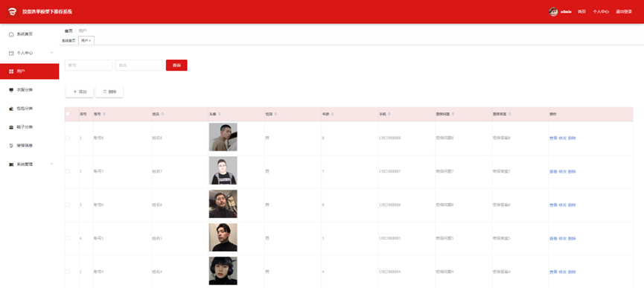Viewport: 644px width, 288px height.
Task: Click 查看 for row 账号8
Action: click(553, 138)
